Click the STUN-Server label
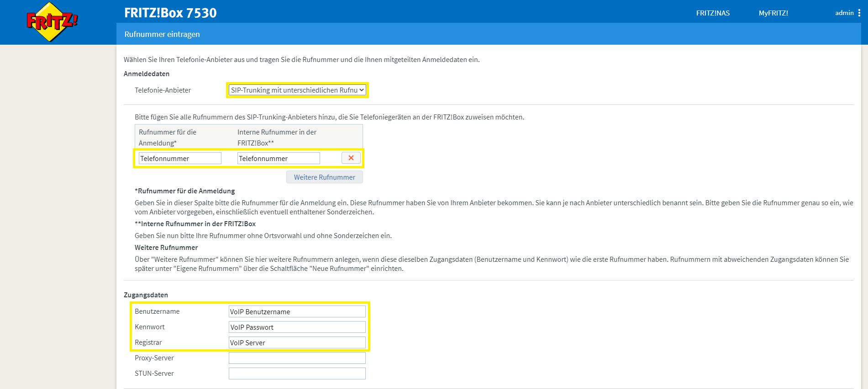The height and width of the screenshot is (389, 868). tap(154, 373)
